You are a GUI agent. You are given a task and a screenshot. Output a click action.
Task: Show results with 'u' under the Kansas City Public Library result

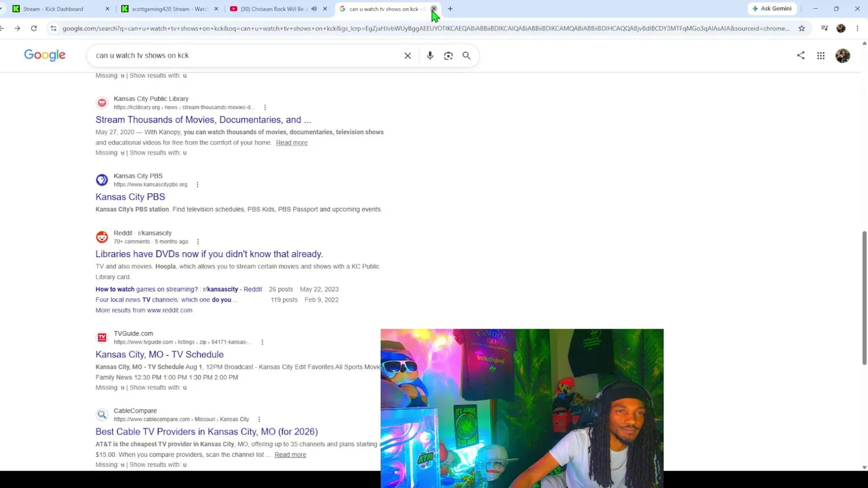click(x=158, y=153)
